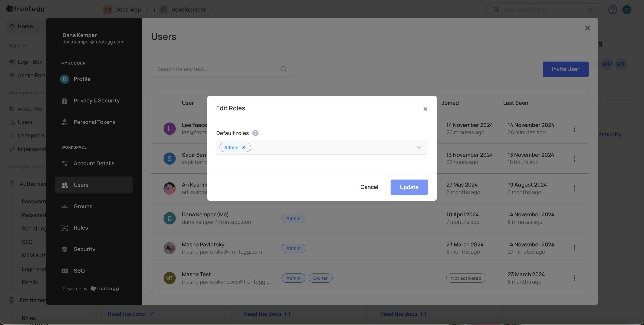Click the Default roles help icon
This screenshot has height=325, width=644.
coord(255,133)
